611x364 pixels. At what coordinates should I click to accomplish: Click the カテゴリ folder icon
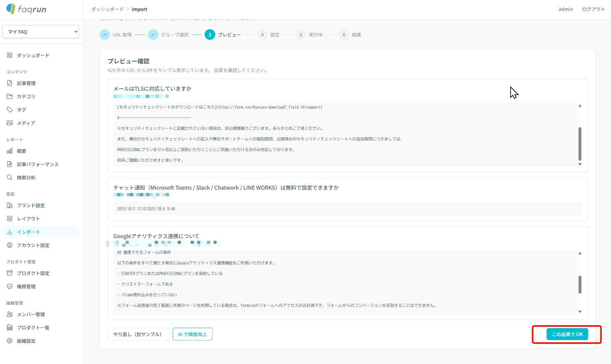pyautogui.click(x=10, y=97)
